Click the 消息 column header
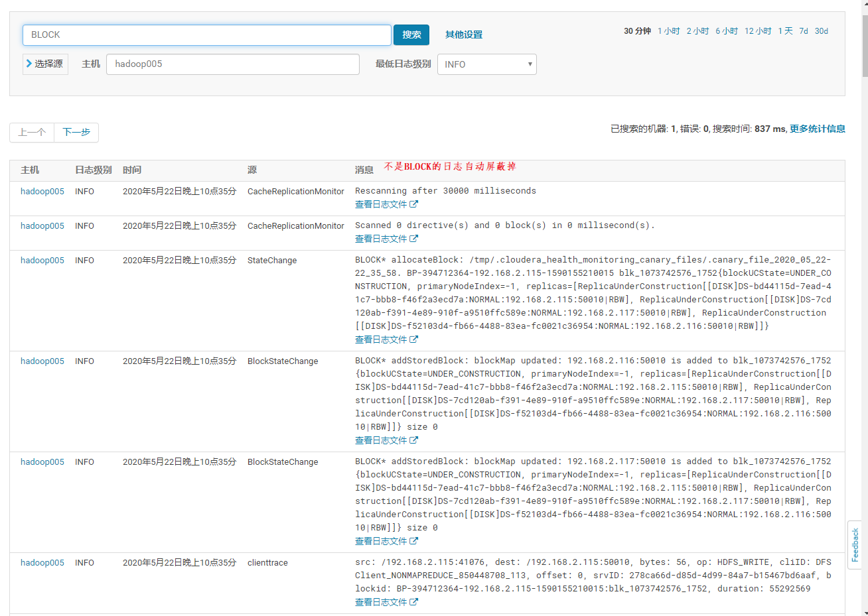The width and height of the screenshot is (868, 616). (x=364, y=170)
